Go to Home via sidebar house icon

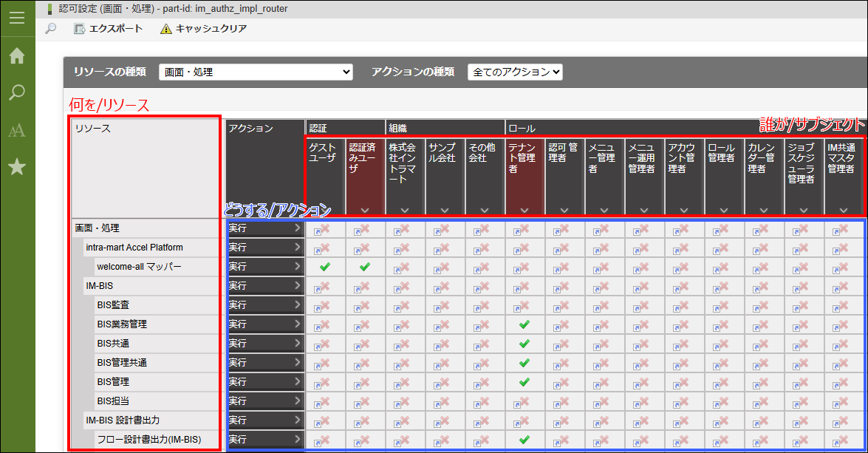[17, 56]
